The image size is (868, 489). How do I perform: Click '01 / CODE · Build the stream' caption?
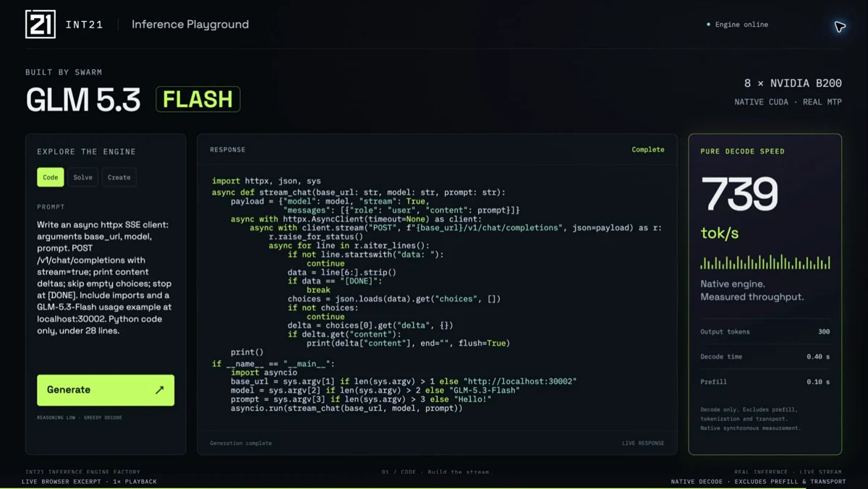click(x=437, y=472)
